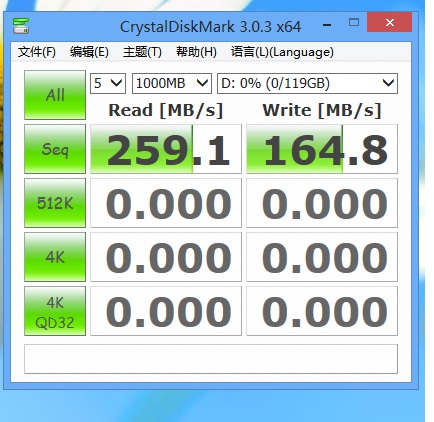The image size is (434, 422).
Task: Select the Seq read result 259.1
Action: pos(166,149)
